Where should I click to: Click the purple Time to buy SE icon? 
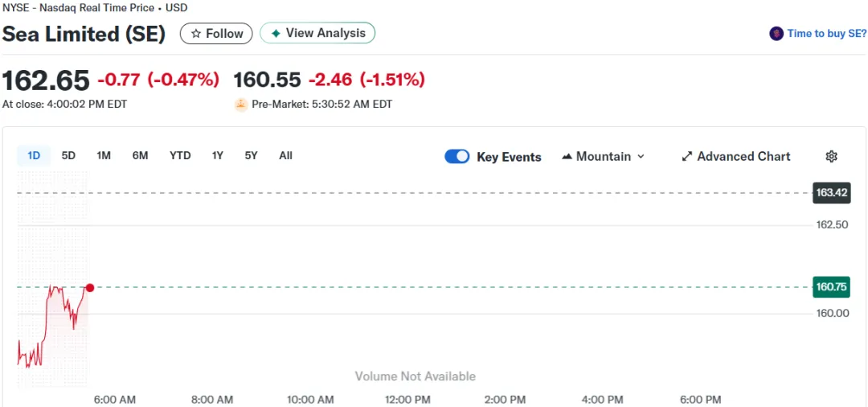click(776, 34)
